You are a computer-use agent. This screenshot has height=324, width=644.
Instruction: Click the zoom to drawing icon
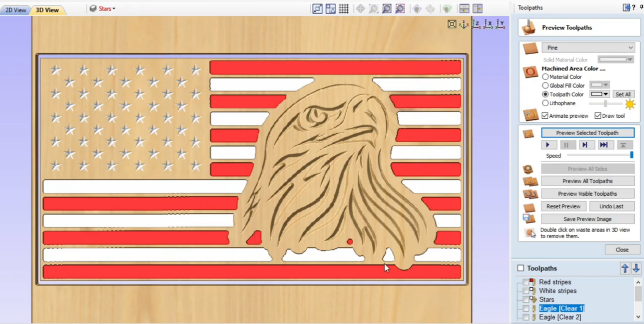[387, 9]
